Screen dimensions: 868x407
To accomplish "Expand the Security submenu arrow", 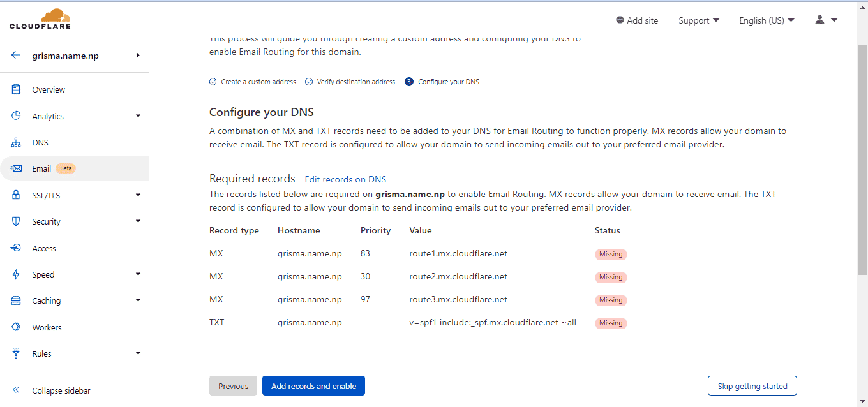I will tap(138, 221).
